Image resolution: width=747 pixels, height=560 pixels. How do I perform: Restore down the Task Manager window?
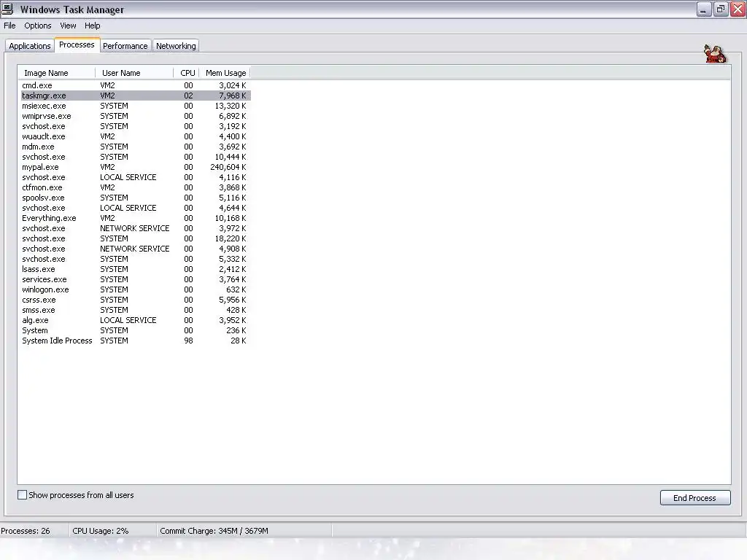[x=720, y=9]
